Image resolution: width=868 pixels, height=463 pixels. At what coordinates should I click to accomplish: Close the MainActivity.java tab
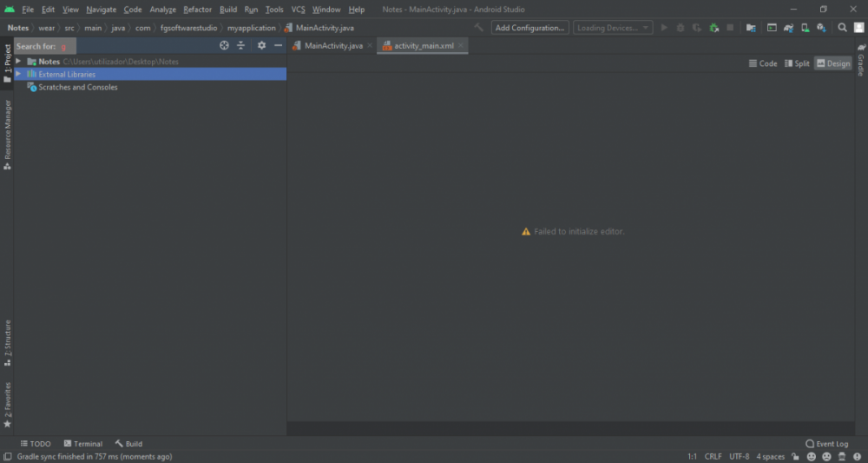pyautogui.click(x=370, y=45)
